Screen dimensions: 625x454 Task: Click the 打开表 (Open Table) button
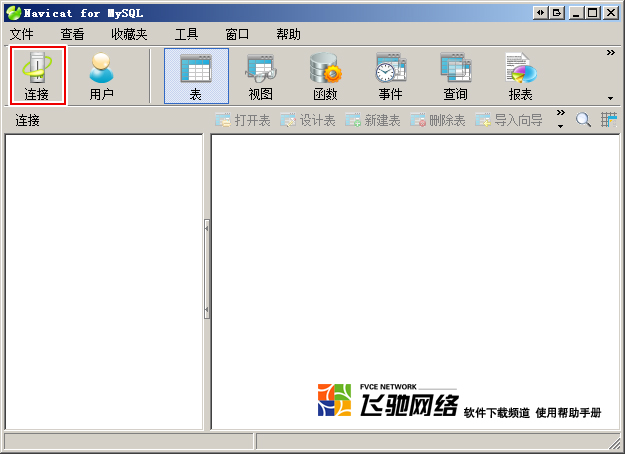(x=243, y=120)
